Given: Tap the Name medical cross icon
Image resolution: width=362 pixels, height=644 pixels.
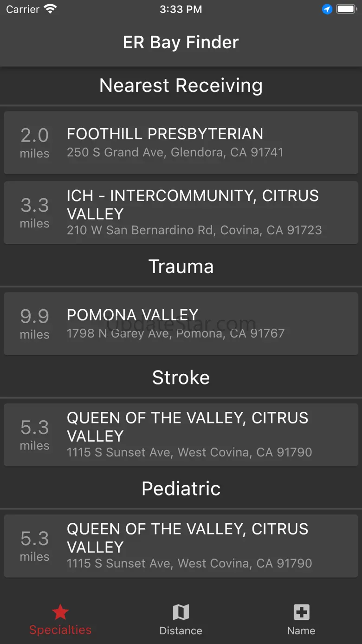Looking at the screenshot, I should pos(301,612).
